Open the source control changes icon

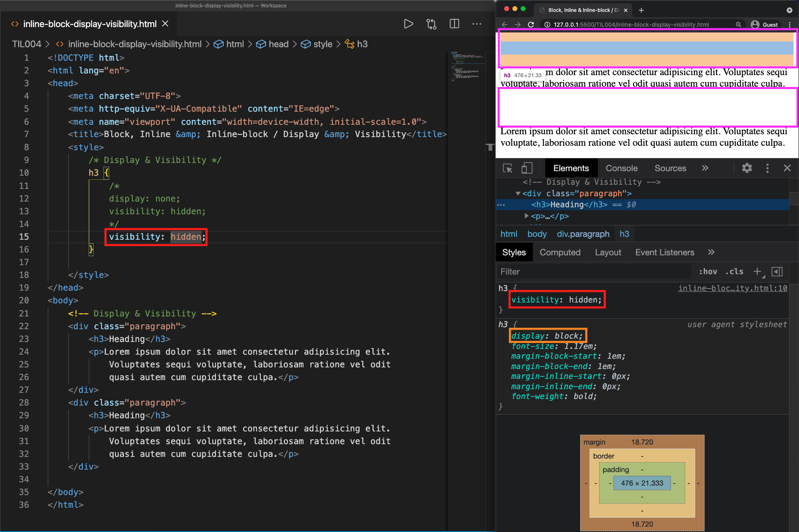(x=431, y=24)
